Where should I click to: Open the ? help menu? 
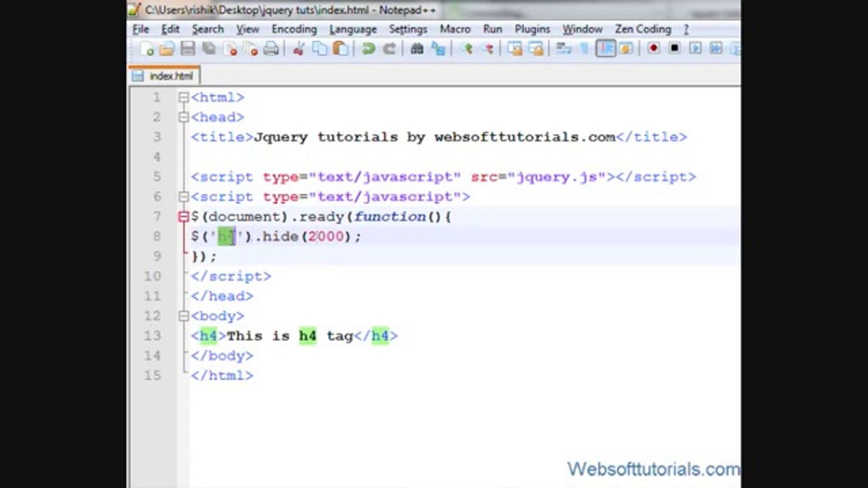pos(686,29)
